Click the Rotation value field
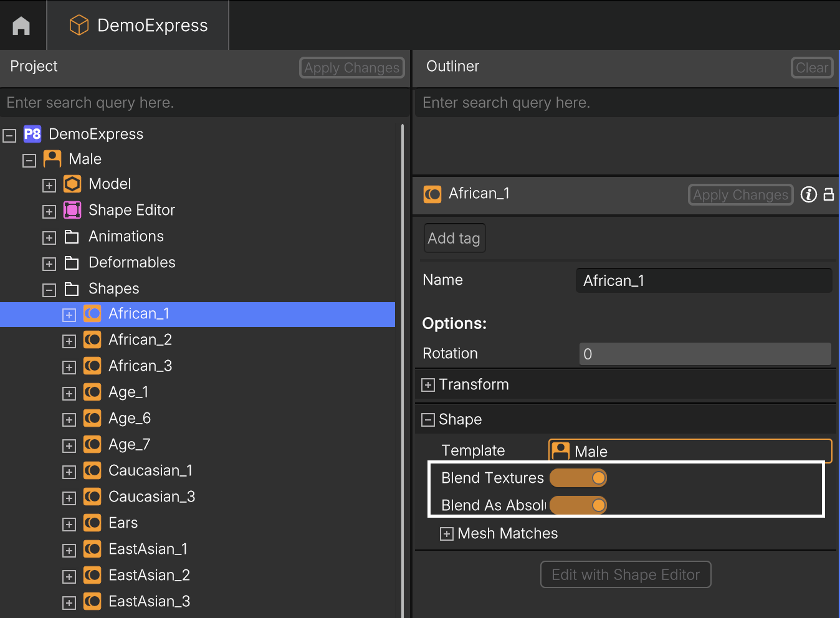The width and height of the screenshot is (840, 618). 704,353
